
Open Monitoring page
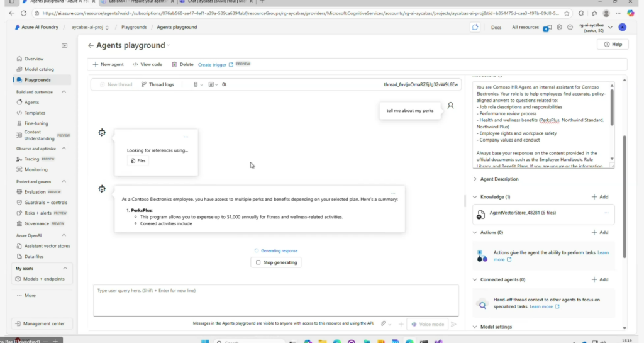36,169
